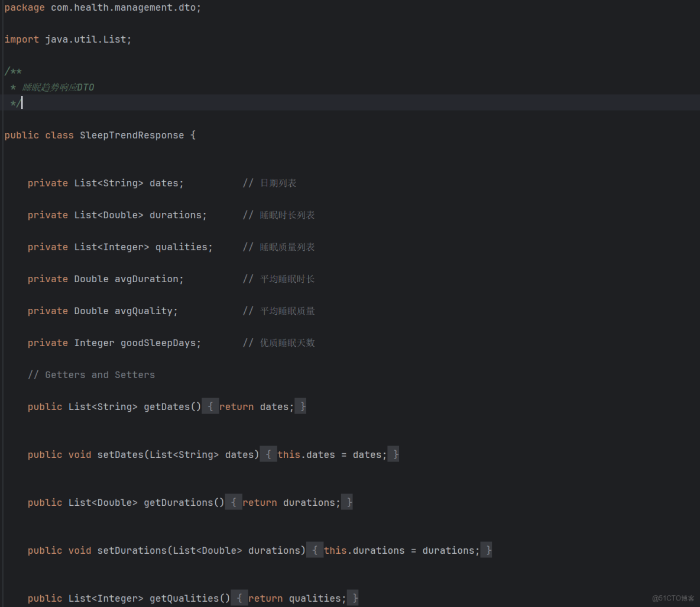Expand folded body of getDates method

(x=210, y=406)
